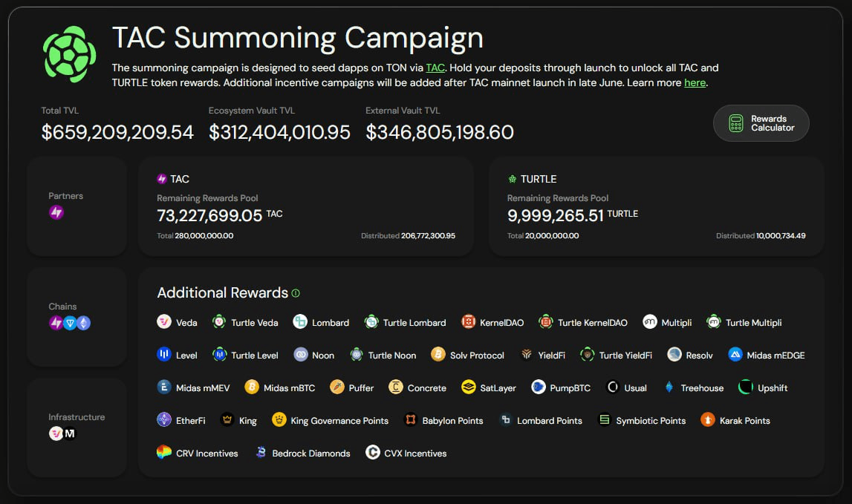Open the 'here' learn more link
The height and width of the screenshot is (504, 852).
click(695, 82)
